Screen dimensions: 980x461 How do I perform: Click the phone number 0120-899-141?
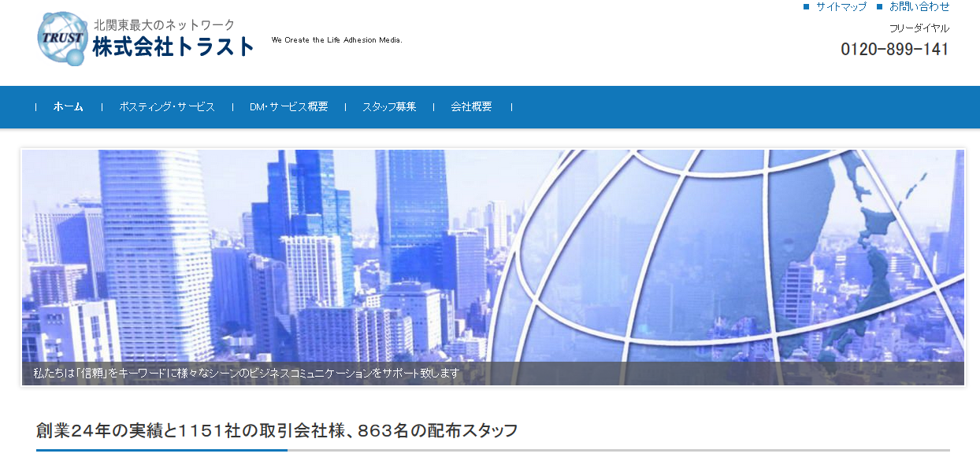pos(895,49)
